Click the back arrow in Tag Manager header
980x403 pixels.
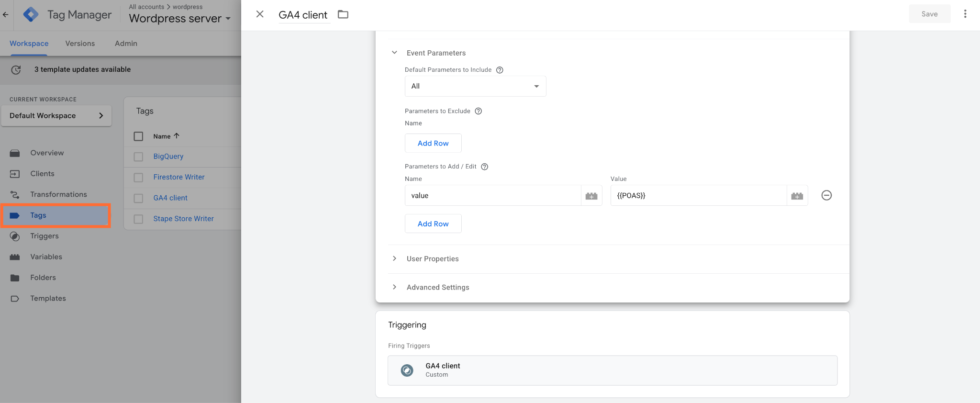coord(6,15)
